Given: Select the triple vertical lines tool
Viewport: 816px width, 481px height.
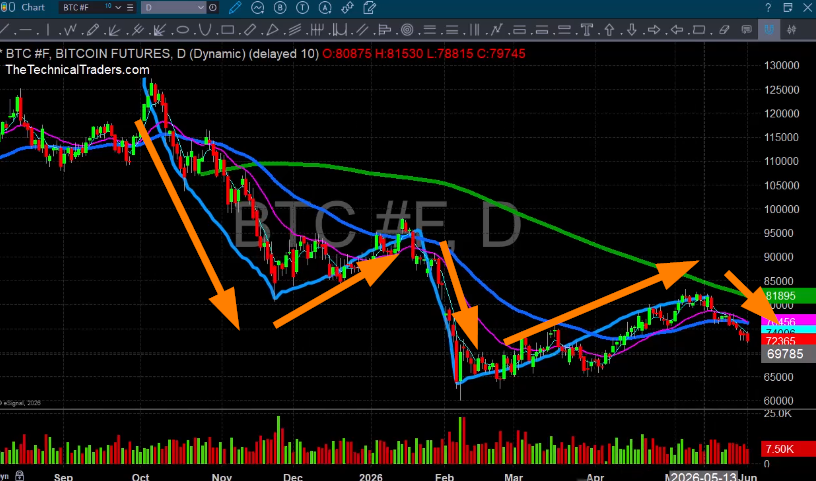Looking at the screenshot, I should point(474,30).
